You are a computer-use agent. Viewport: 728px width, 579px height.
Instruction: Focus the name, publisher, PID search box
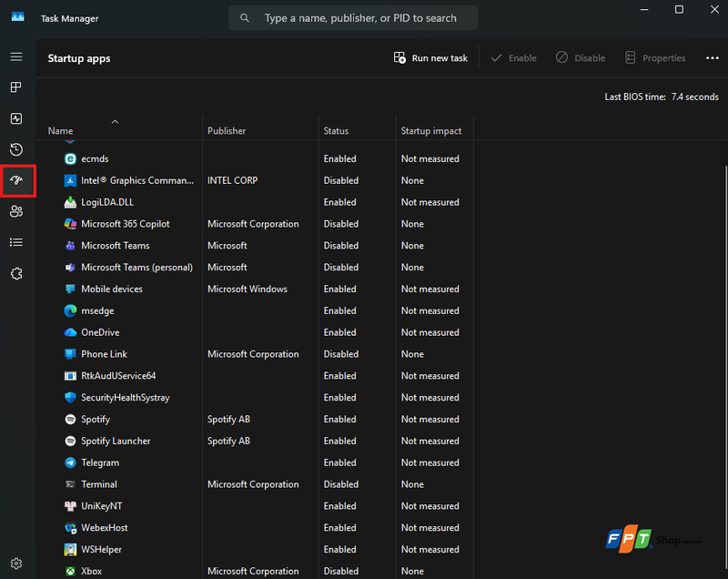tap(353, 18)
